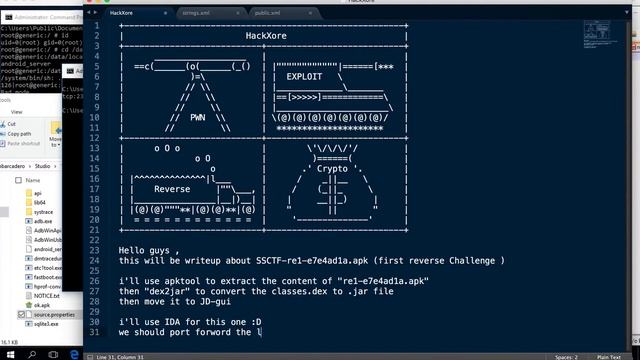Click line number 23 in the gutter
The height and width of the screenshot is (360, 640).
[94, 250]
